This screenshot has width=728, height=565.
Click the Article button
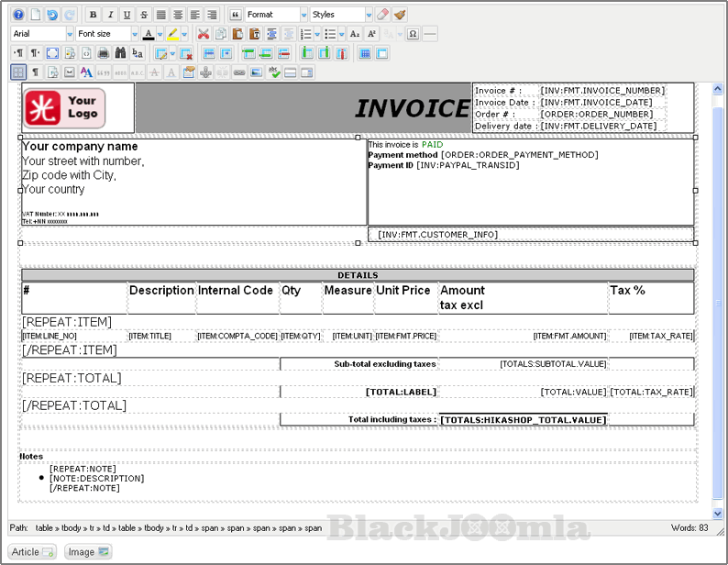tap(32, 551)
